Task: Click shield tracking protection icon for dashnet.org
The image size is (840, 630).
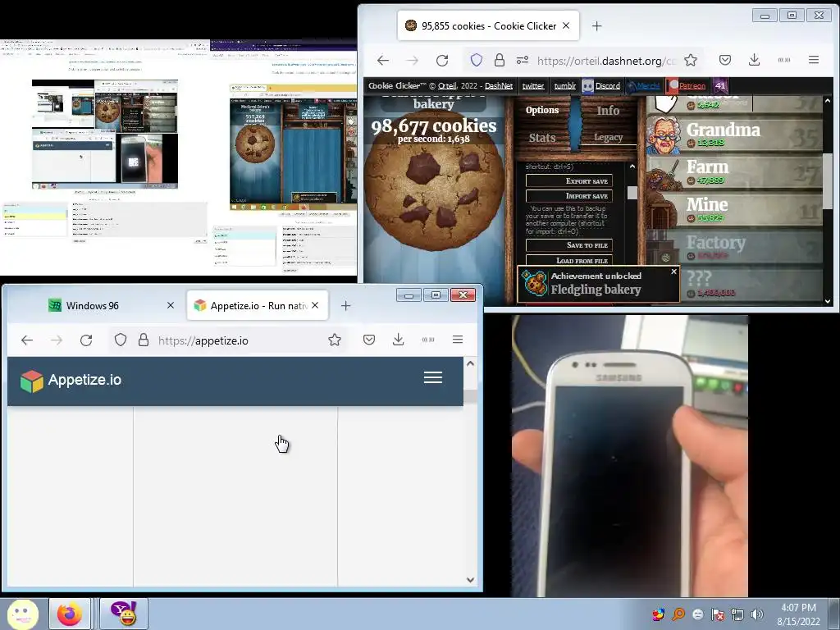Action: click(x=477, y=60)
